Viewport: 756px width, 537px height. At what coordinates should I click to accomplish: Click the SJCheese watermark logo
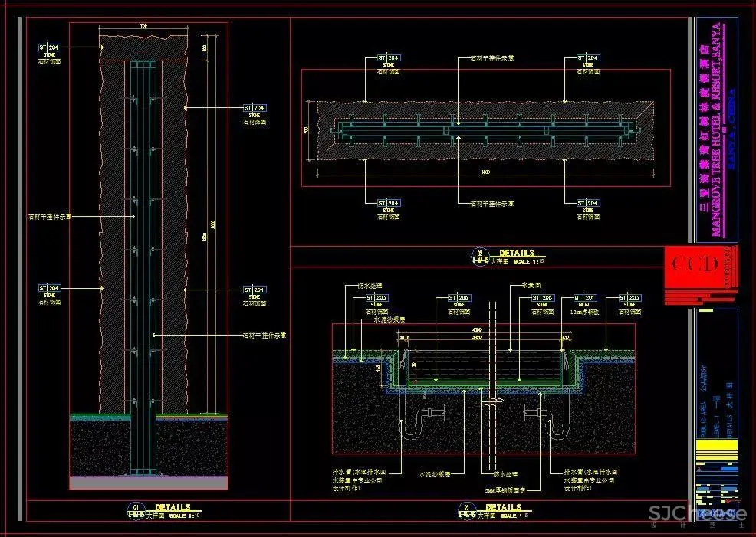point(696,514)
